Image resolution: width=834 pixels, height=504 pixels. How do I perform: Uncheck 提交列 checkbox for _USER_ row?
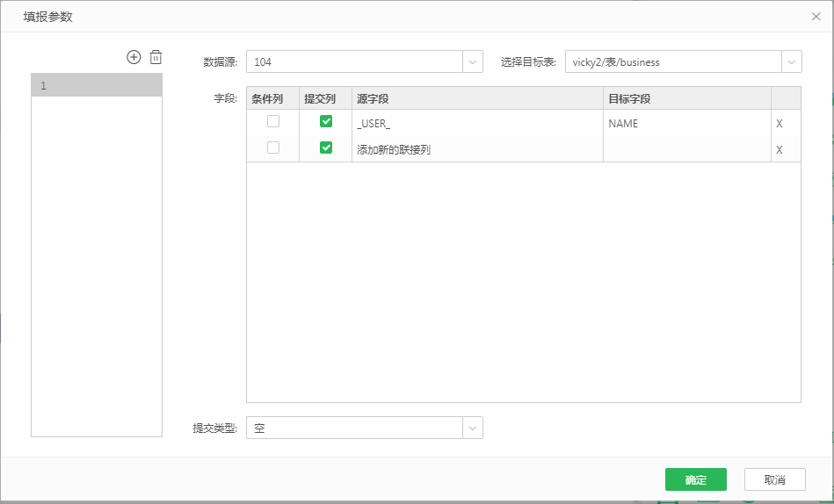[x=326, y=122]
